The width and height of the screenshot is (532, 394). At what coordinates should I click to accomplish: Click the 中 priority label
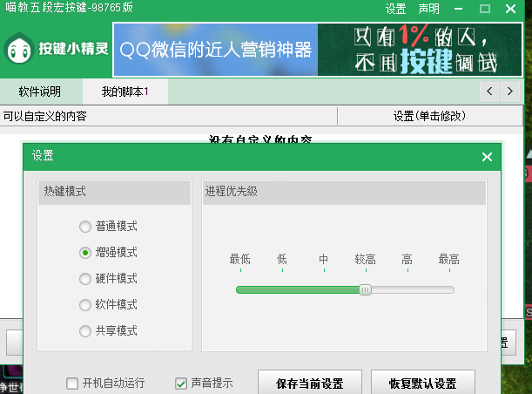point(324,259)
